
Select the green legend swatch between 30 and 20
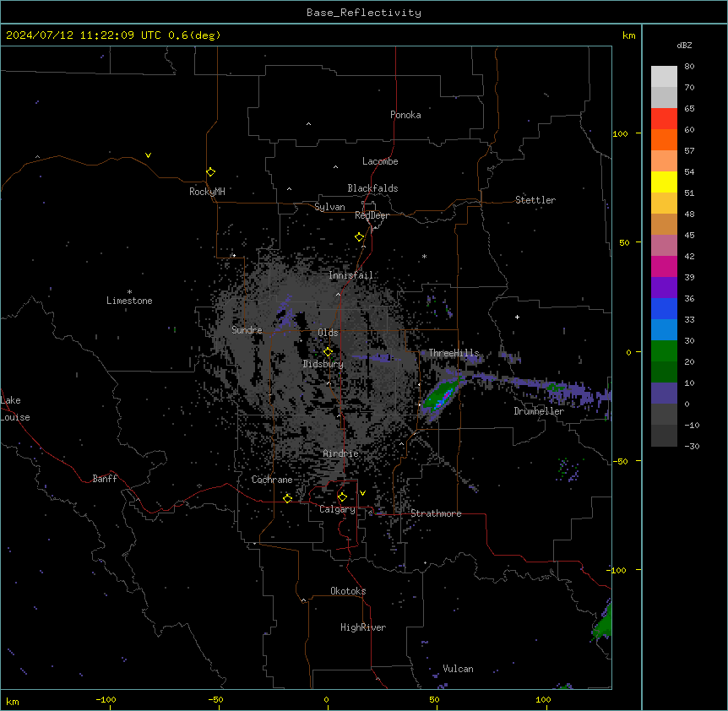[664, 351]
